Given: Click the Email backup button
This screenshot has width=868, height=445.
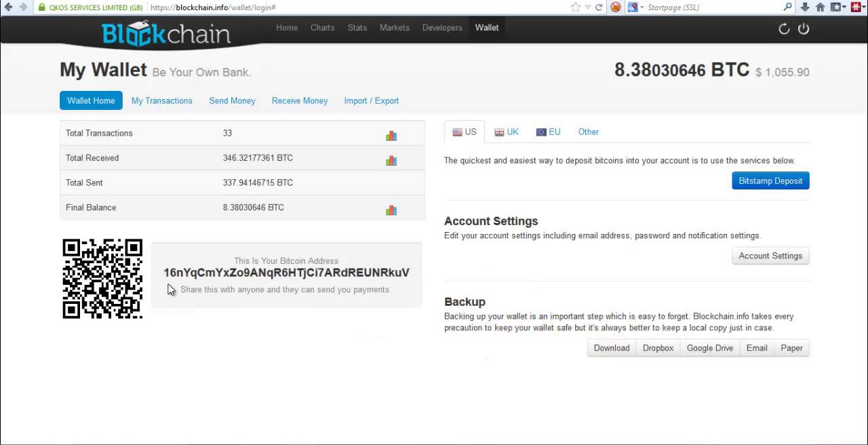Looking at the screenshot, I should pyautogui.click(x=757, y=348).
